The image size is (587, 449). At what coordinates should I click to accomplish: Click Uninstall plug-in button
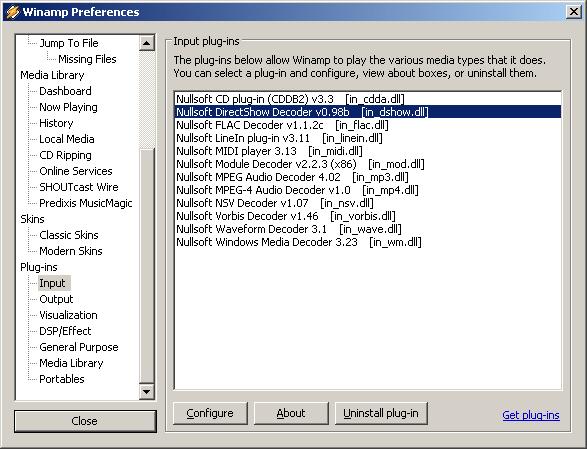coord(381,413)
